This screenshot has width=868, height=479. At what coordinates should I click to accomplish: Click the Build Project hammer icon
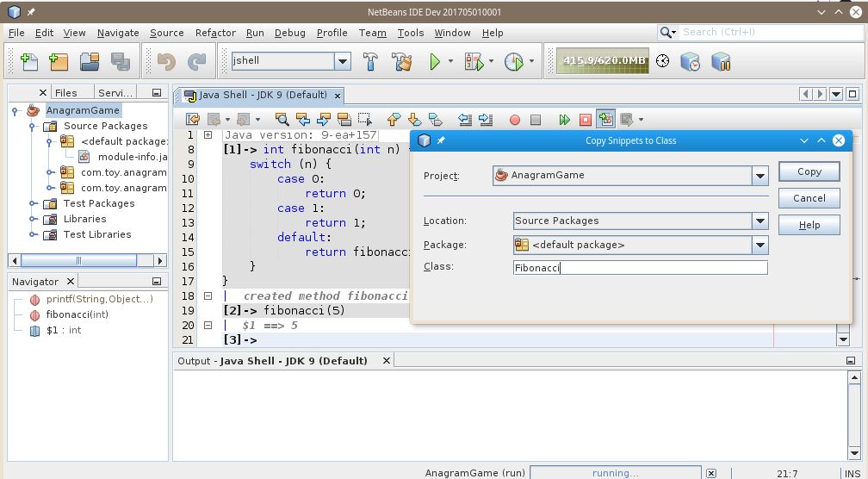(370, 61)
